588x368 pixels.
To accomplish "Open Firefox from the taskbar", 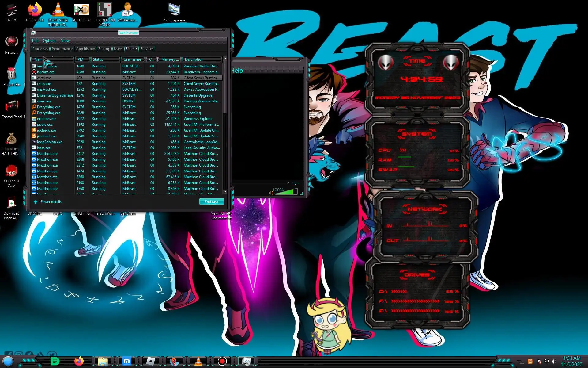I will point(79,361).
